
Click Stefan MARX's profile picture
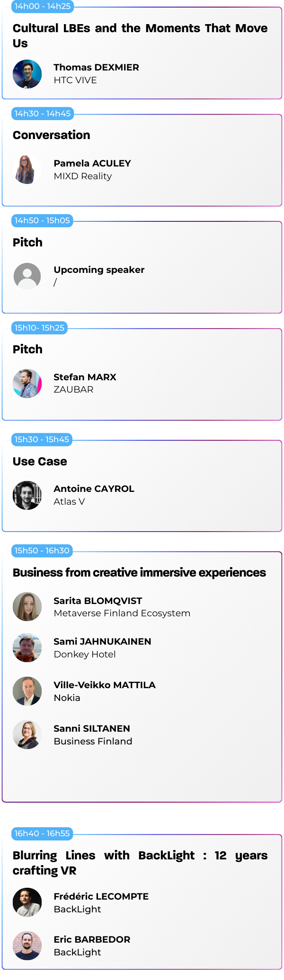pyautogui.click(x=27, y=383)
